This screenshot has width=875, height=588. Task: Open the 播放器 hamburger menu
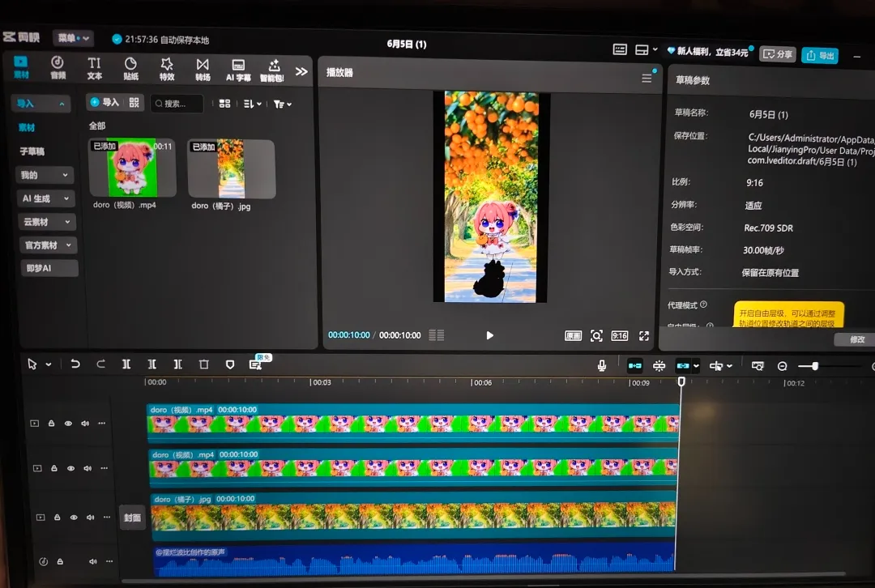point(647,79)
